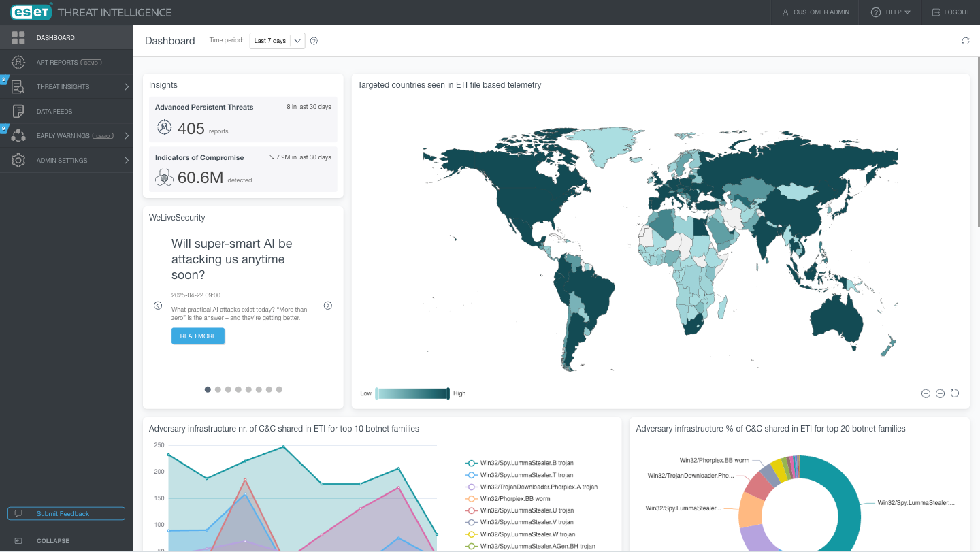Viewport: 980px width, 552px height.
Task: Click the Collapse sidebar icon
Action: [18, 541]
